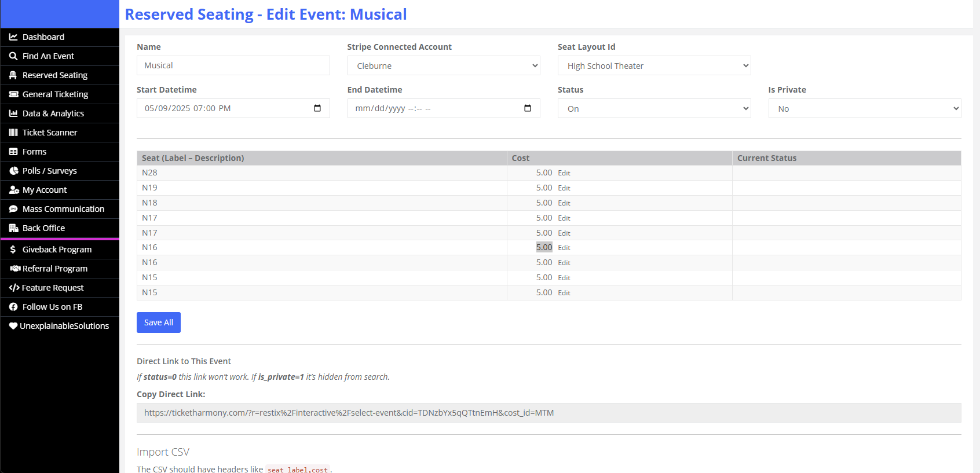Click the Polls / Surveys pie chart icon
980x473 pixels.
[x=13, y=171]
